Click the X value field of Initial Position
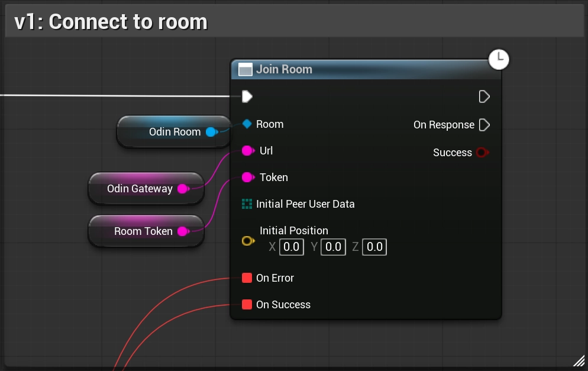This screenshot has height=371, width=588. pyautogui.click(x=291, y=247)
